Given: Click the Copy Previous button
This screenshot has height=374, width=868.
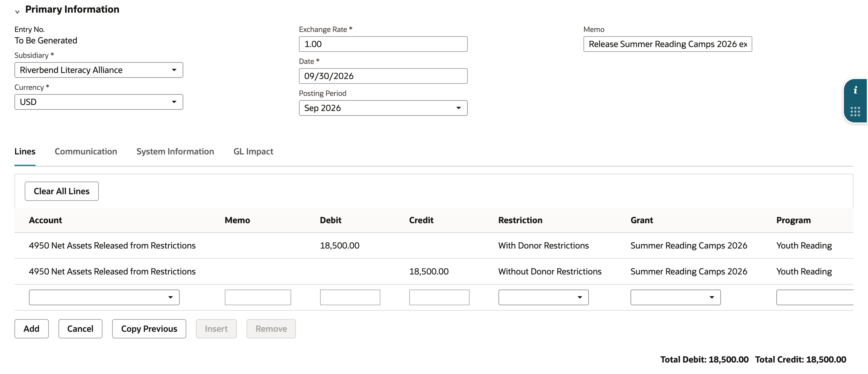Looking at the screenshot, I should pos(149,329).
